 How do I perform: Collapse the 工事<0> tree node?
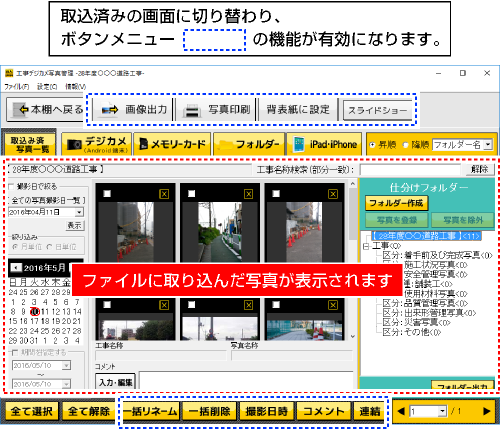coord(366,246)
